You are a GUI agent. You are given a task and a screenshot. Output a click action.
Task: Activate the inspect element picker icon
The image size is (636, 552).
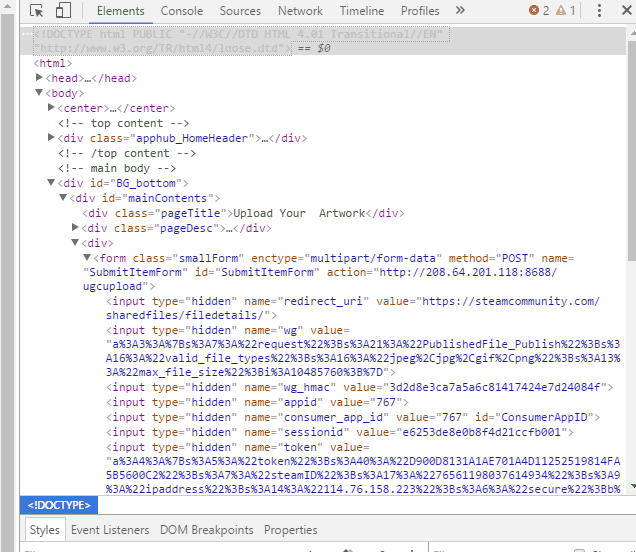(x=37, y=11)
